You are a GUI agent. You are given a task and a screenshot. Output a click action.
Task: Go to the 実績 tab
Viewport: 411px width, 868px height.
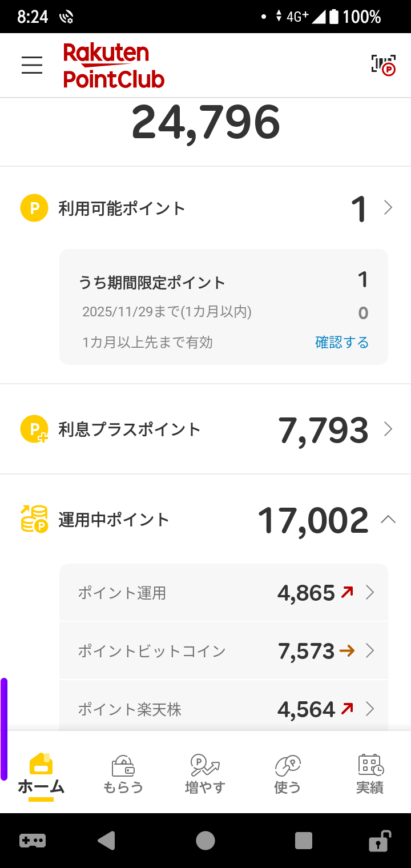coord(370,774)
